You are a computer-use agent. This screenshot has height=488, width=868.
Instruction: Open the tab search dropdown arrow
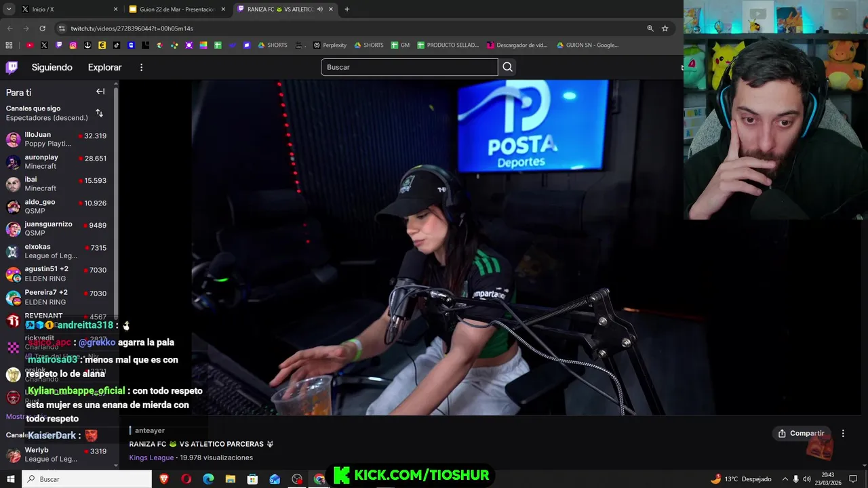9,9
